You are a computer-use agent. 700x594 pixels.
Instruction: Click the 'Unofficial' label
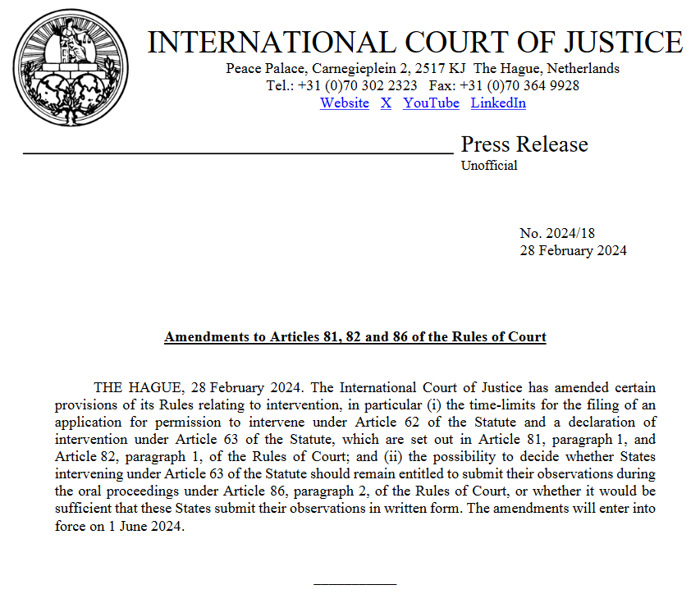pyautogui.click(x=489, y=166)
